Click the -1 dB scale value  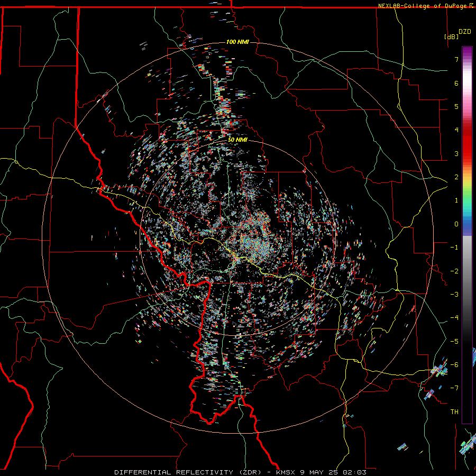(x=454, y=248)
